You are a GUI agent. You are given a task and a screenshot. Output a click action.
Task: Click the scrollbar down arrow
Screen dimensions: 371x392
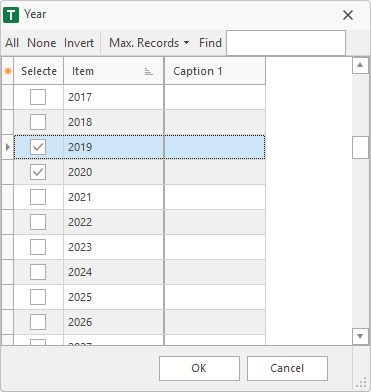360,336
